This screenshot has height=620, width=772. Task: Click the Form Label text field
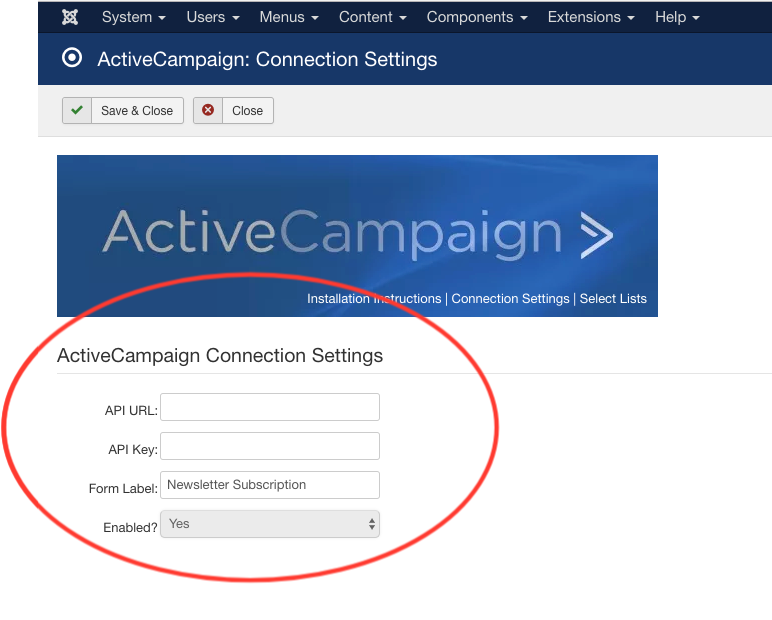pos(270,485)
